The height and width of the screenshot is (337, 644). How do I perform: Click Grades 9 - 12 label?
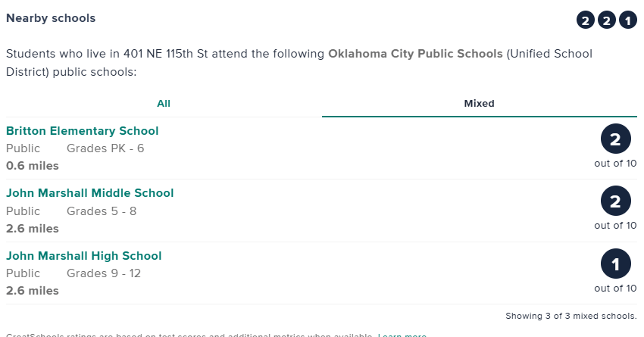[104, 273]
